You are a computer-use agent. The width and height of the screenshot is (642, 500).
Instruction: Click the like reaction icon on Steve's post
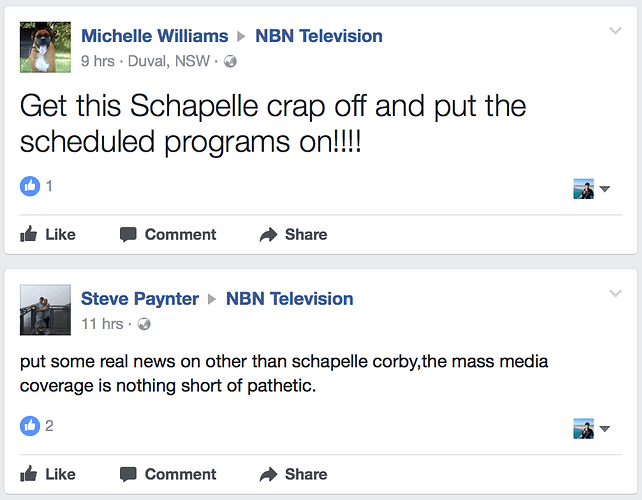point(30,426)
